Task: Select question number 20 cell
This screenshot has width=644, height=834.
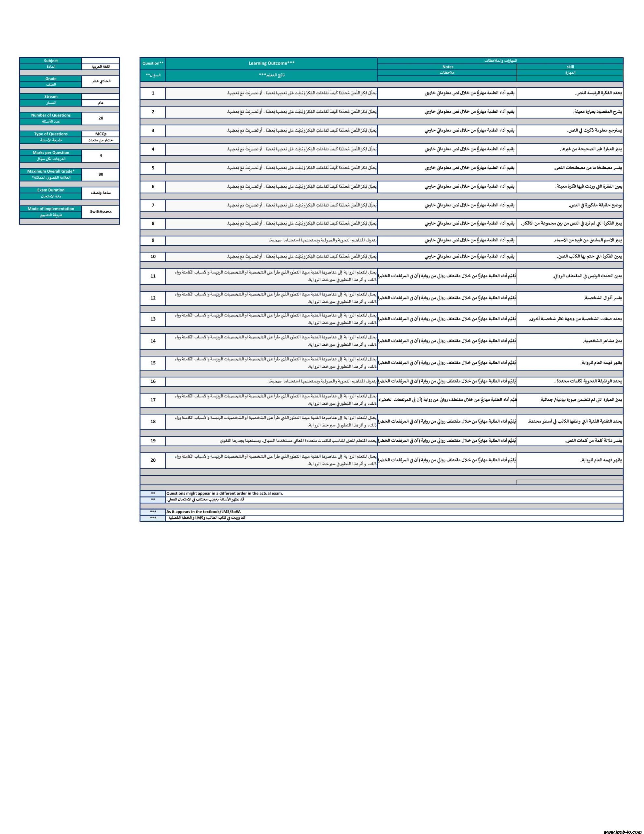Action: [153, 460]
